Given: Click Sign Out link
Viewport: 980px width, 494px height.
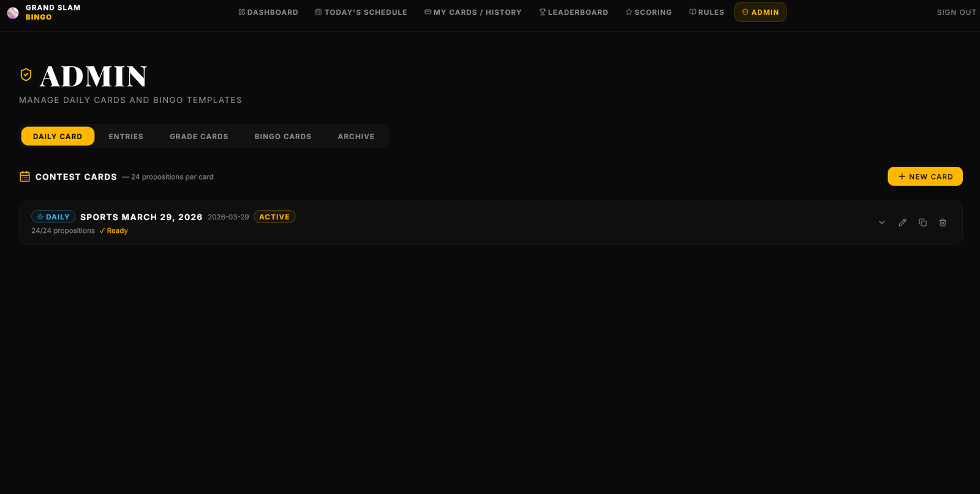Looking at the screenshot, I should (x=956, y=12).
